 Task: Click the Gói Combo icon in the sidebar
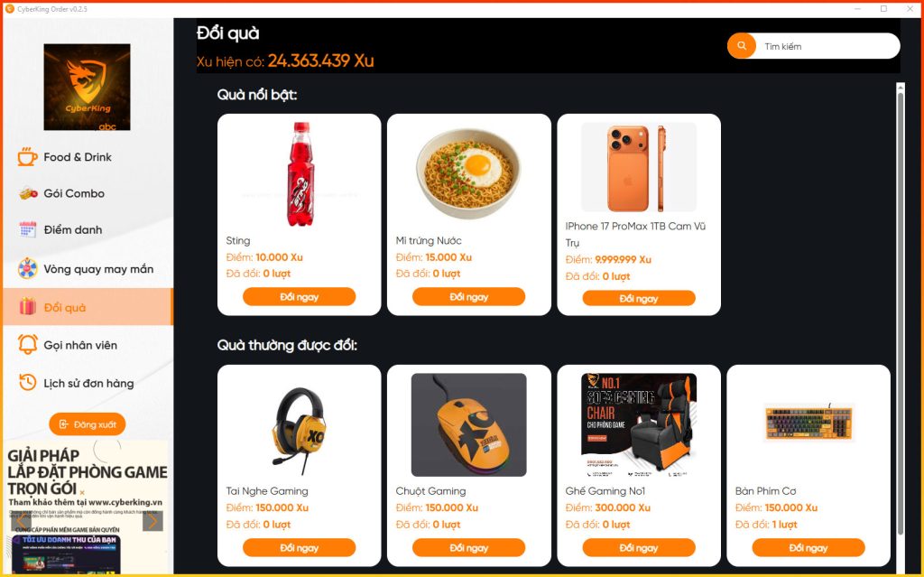point(26,193)
